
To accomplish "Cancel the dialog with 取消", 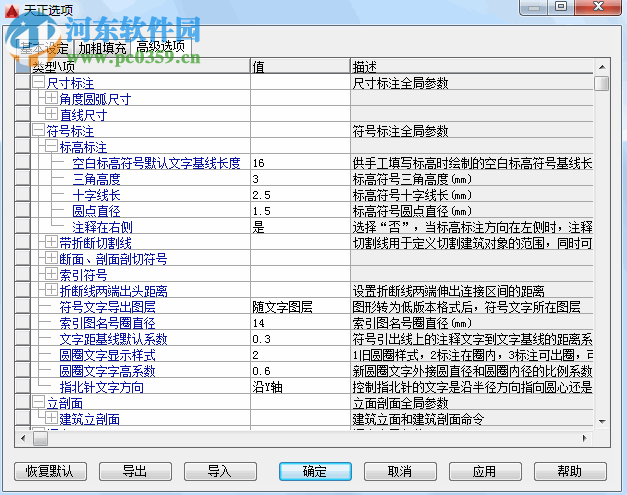I will [400, 471].
